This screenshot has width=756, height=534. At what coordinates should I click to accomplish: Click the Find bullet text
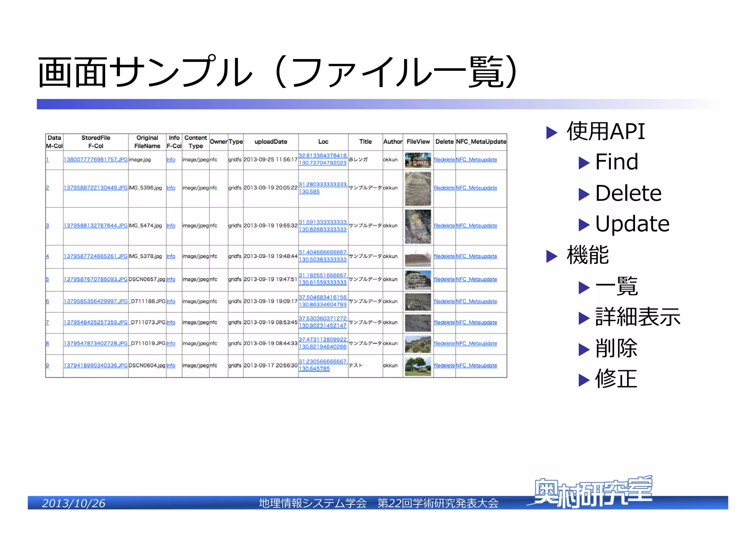coord(617,162)
